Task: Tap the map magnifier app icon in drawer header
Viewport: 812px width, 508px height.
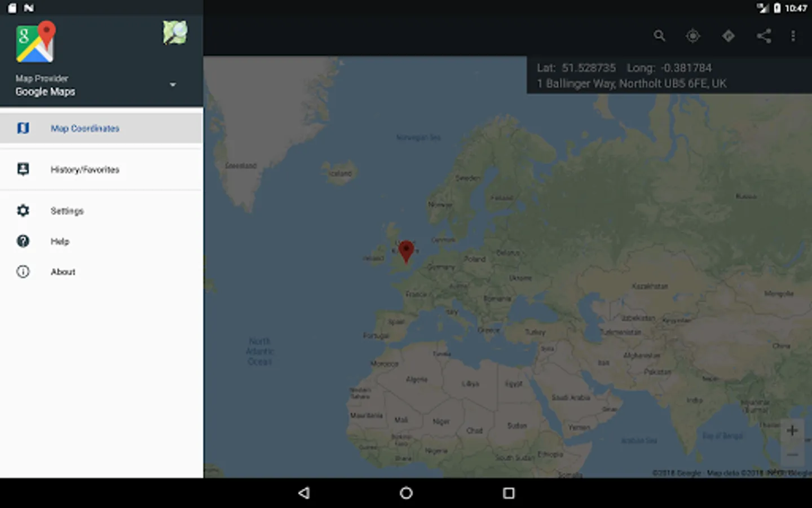Action: point(175,32)
